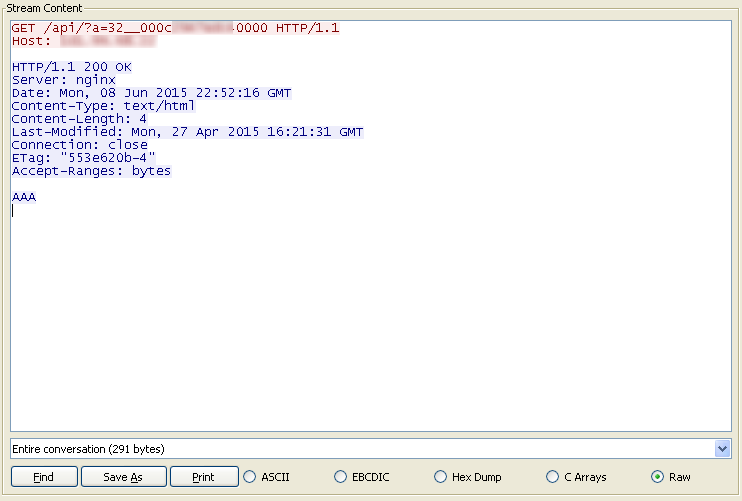Click the Date header line
The width and height of the screenshot is (742, 501).
click(x=151, y=93)
